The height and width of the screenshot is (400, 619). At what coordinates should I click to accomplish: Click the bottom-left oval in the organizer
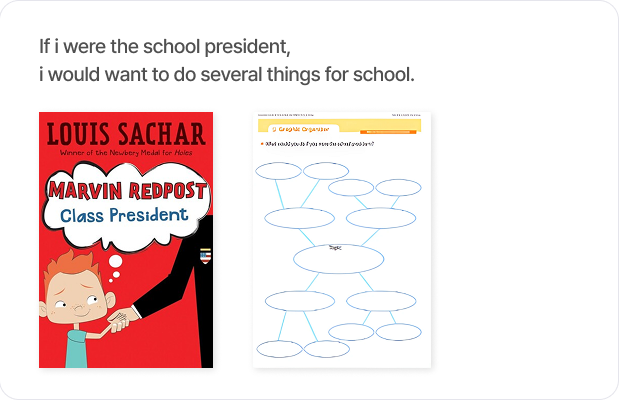(279, 349)
